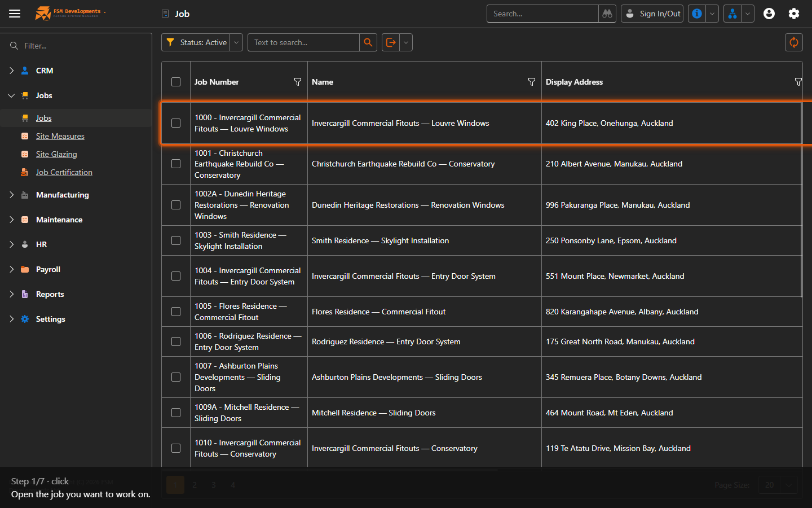Click the organization hierarchy icon
This screenshot has height=508, width=812.
[x=732, y=14]
